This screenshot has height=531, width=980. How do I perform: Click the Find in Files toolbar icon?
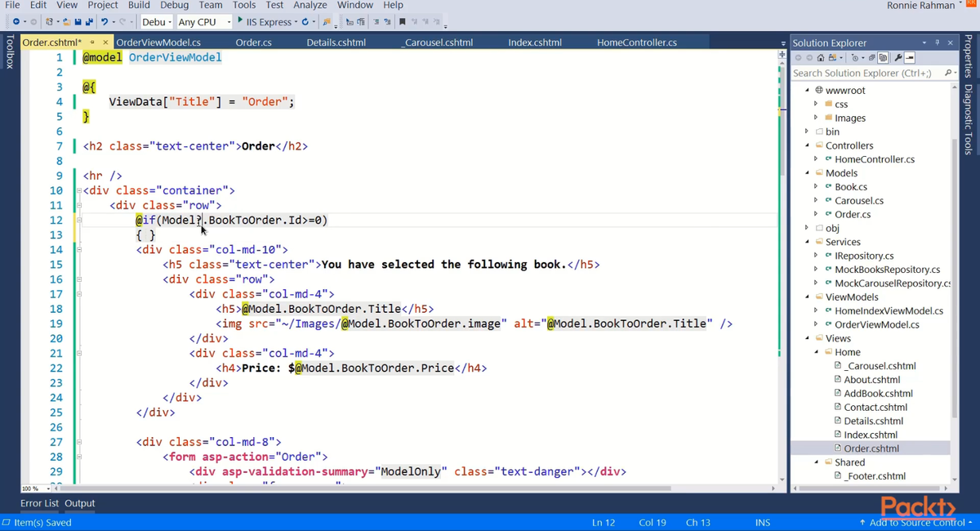click(327, 22)
